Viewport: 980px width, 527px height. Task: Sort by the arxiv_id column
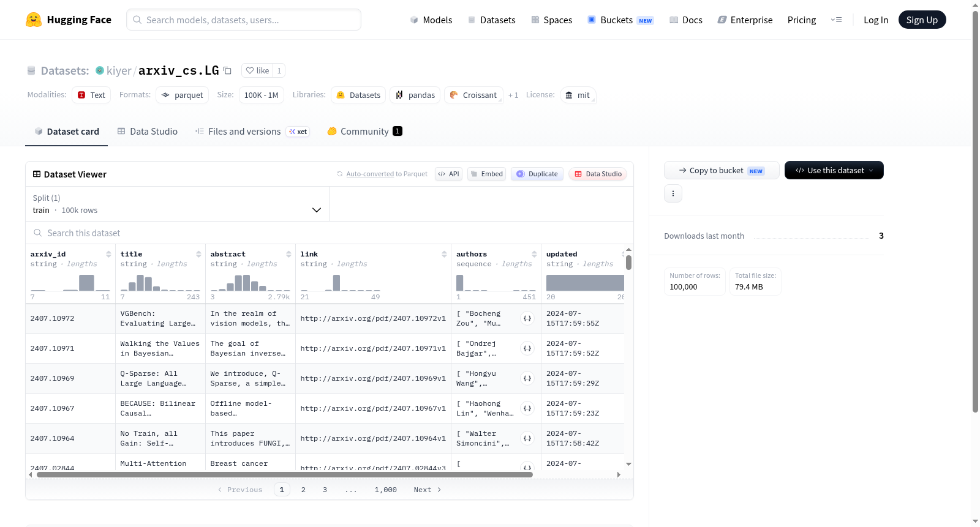pyautogui.click(x=108, y=254)
